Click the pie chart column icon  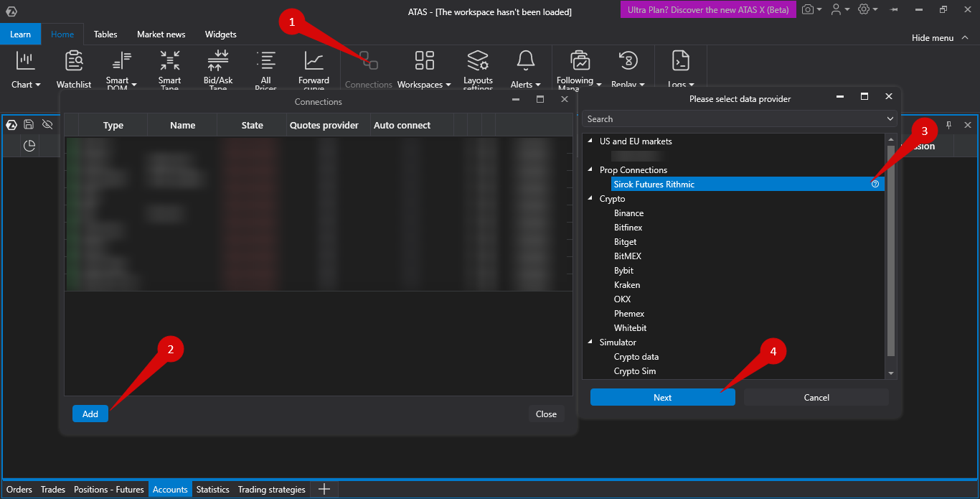pyautogui.click(x=29, y=146)
